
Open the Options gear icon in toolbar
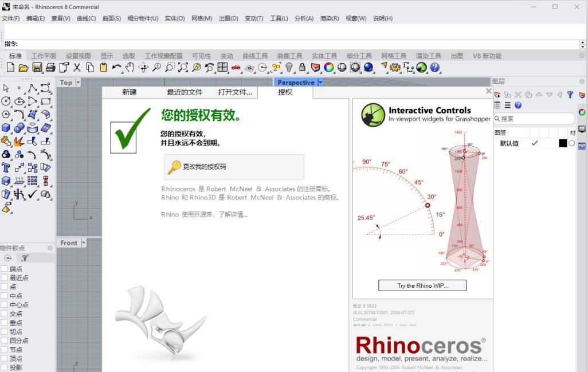pos(395,68)
